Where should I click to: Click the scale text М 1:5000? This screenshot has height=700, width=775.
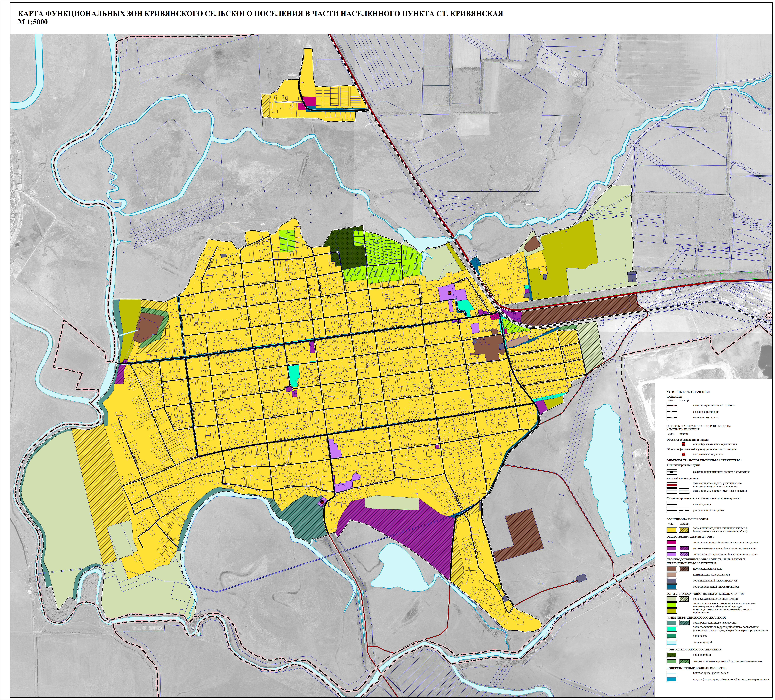click(x=33, y=22)
